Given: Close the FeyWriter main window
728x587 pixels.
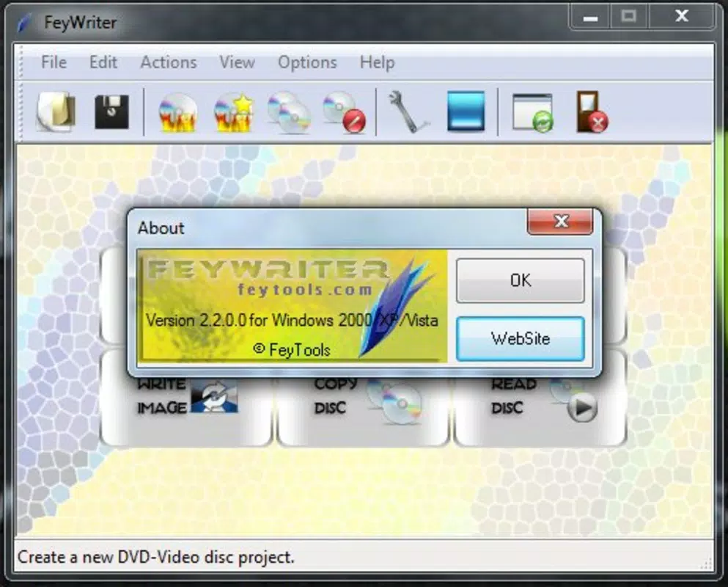Looking at the screenshot, I should pyautogui.click(x=681, y=17).
